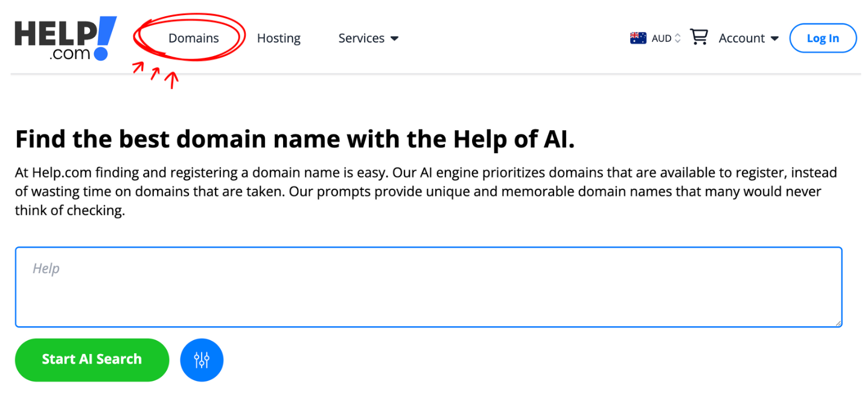Click the Australian flag icon
Screen dimensions: 868x416
638,38
